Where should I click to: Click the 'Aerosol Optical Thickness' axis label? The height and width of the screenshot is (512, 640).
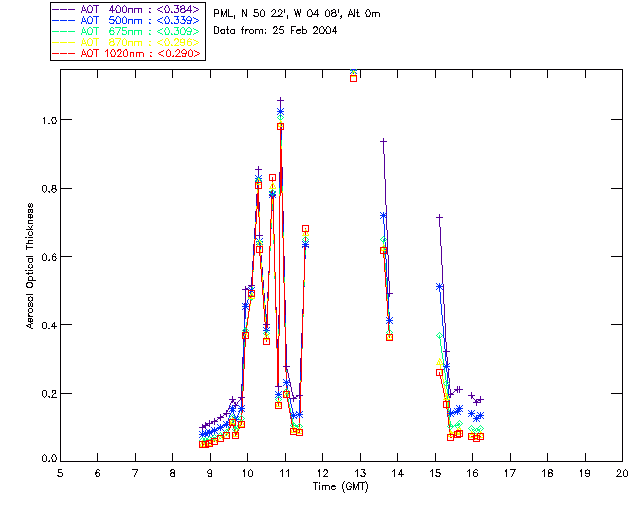(30, 266)
